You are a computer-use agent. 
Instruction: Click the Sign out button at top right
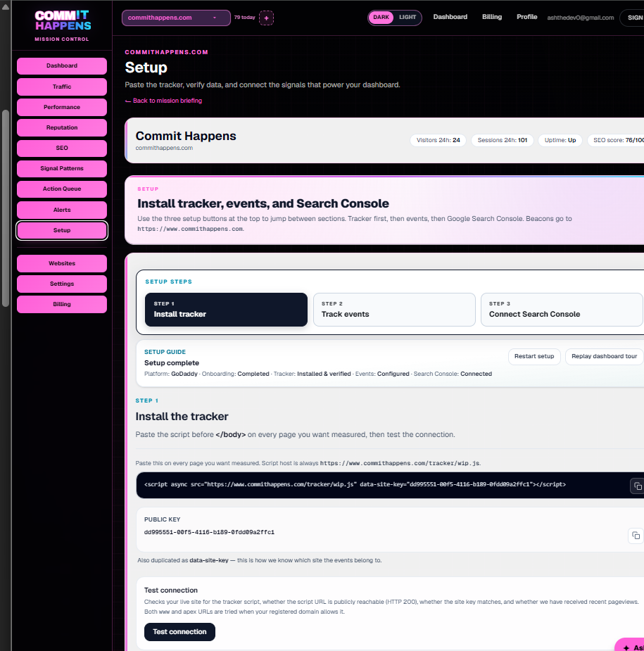pyautogui.click(x=632, y=18)
